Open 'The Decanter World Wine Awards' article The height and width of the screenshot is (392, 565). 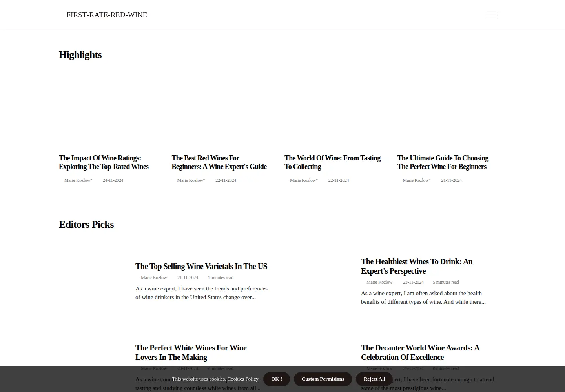click(x=420, y=352)
